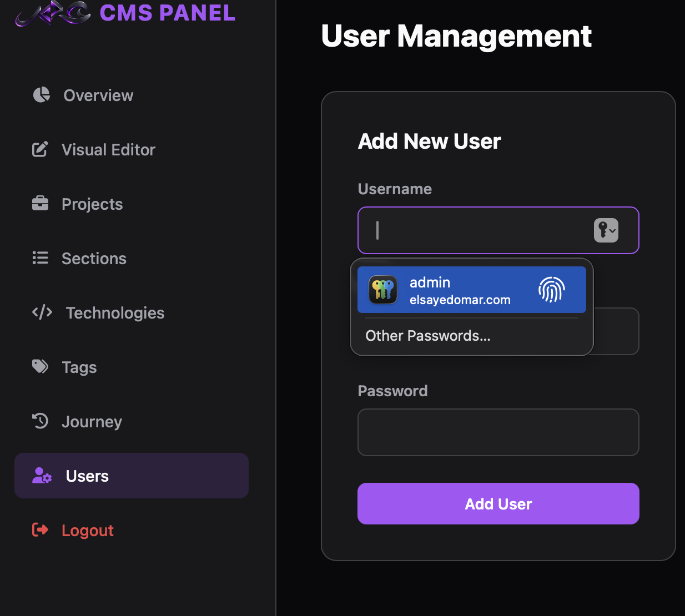Viewport: 685px width, 616px height.
Task: Click the CMS PANEL title text
Action: (168, 13)
